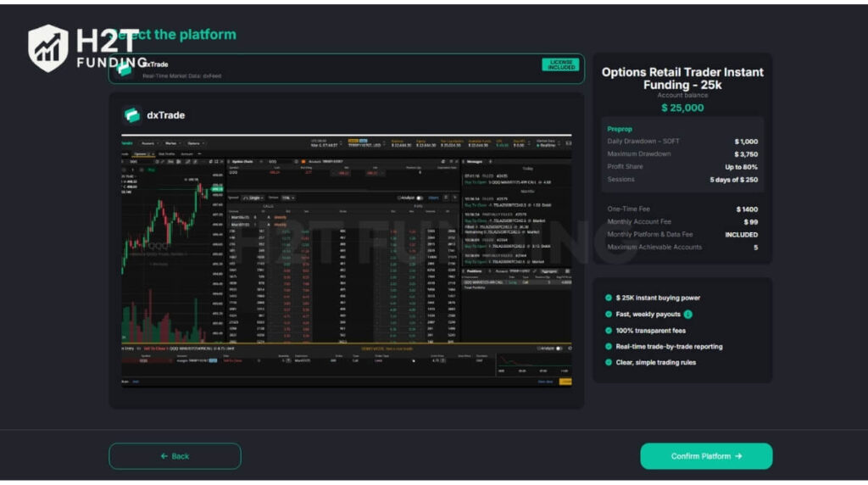Click check icon beside Clear, simple trading rules

point(609,363)
